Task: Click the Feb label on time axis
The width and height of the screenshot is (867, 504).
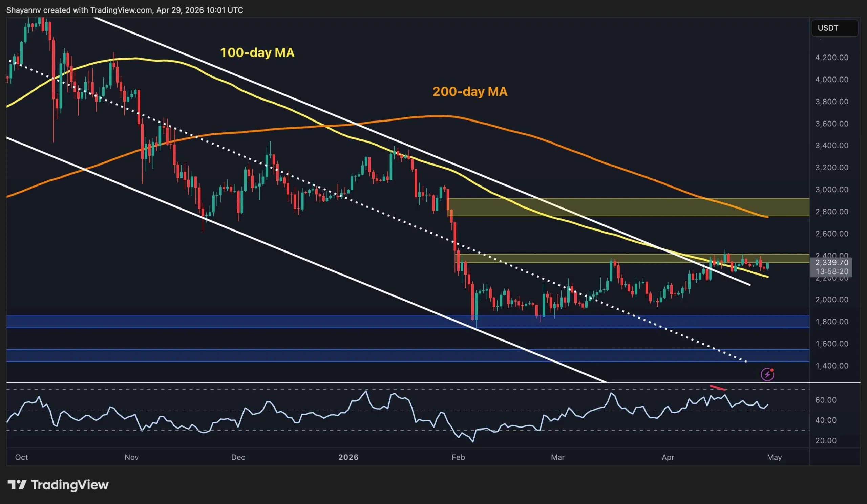Action: click(458, 457)
